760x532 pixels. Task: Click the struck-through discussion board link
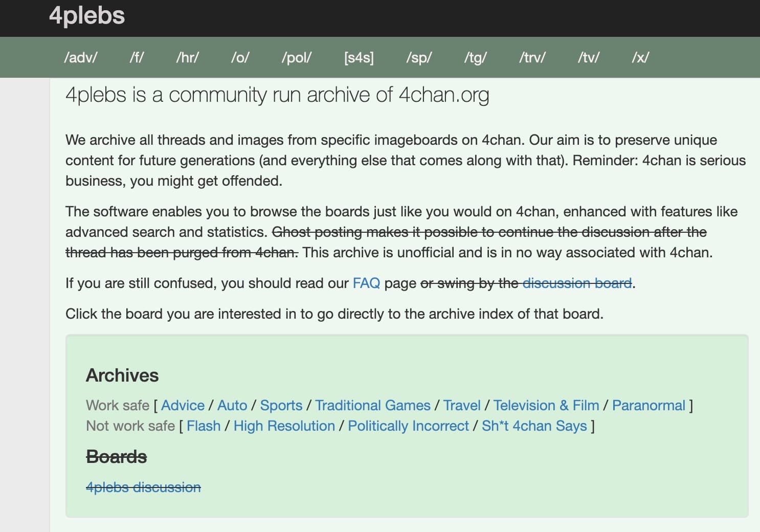coord(577,283)
